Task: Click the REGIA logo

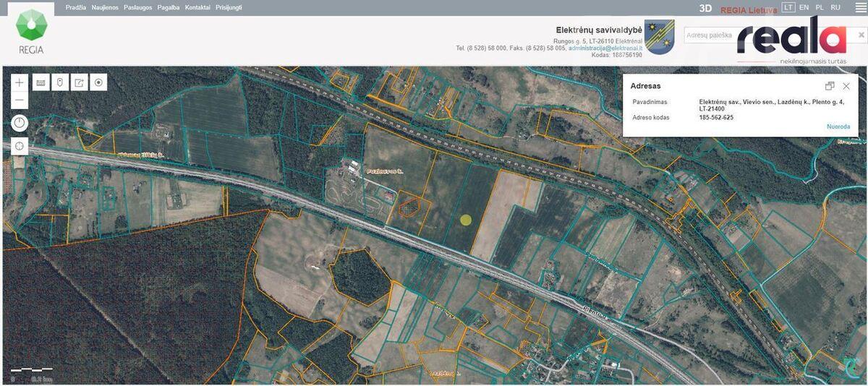Action: (x=31, y=33)
